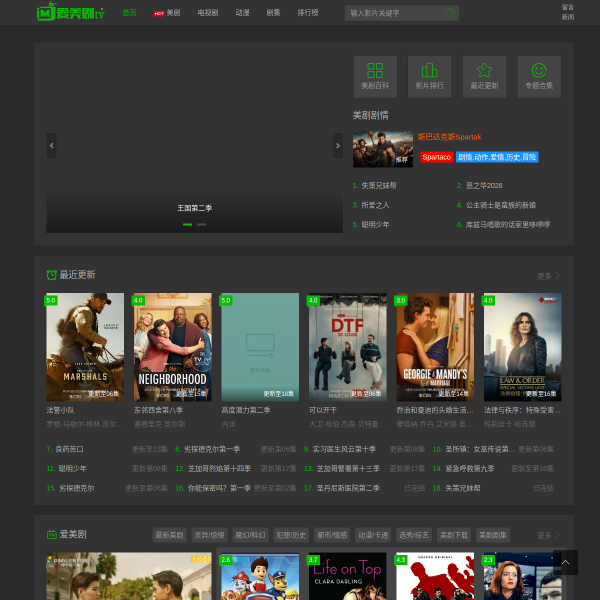Open the 动漫 navigation item

(x=242, y=13)
